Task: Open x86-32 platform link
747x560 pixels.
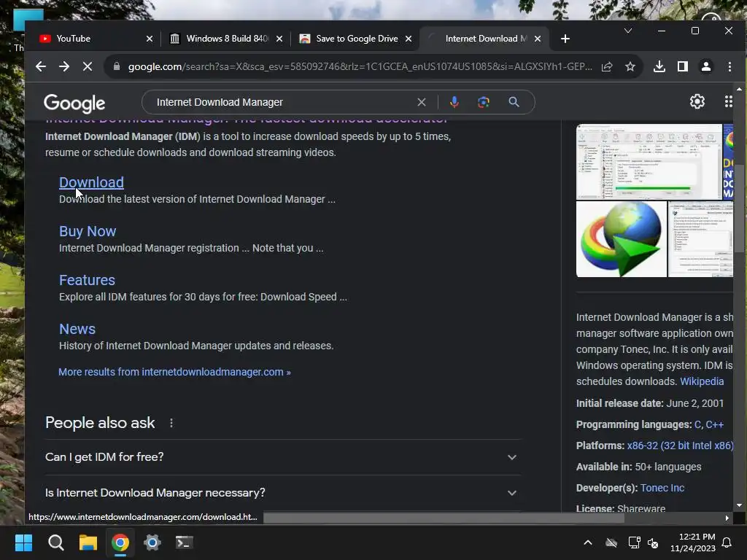Action: click(680, 446)
